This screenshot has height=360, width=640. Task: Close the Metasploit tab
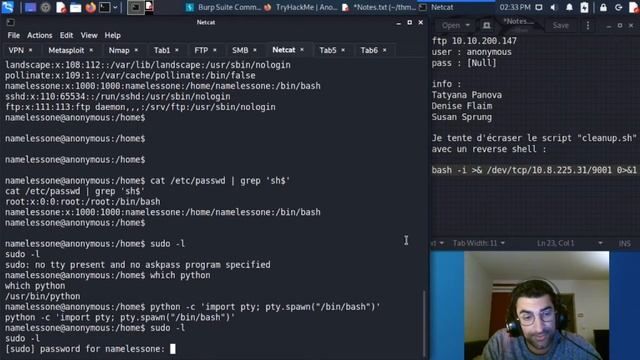(91, 50)
